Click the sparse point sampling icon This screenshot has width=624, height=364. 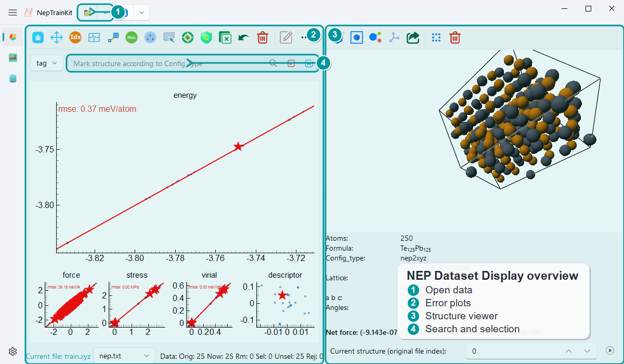[x=113, y=37]
